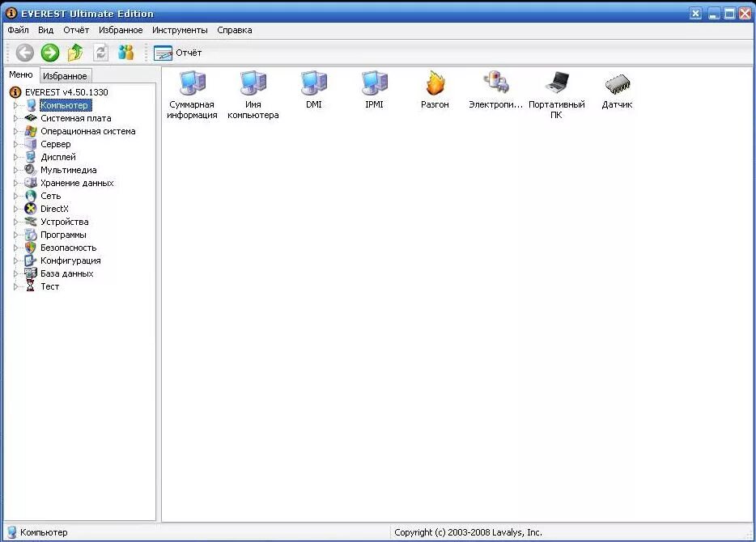
Task: Expand the Системная плата node
Action: 15,118
